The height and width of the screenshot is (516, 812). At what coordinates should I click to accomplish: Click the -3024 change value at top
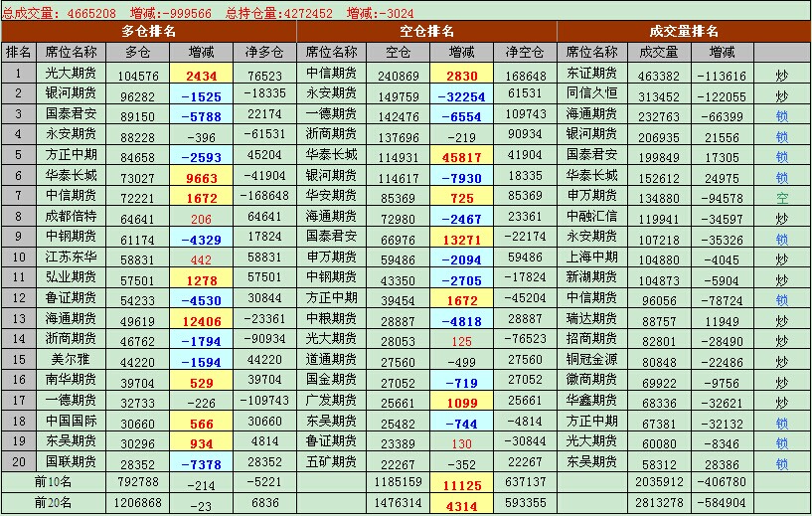tap(397, 13)
